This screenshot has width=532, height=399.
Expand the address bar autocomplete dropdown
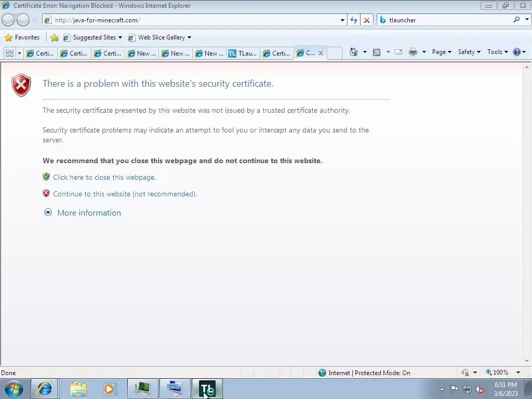coord(342,20)
